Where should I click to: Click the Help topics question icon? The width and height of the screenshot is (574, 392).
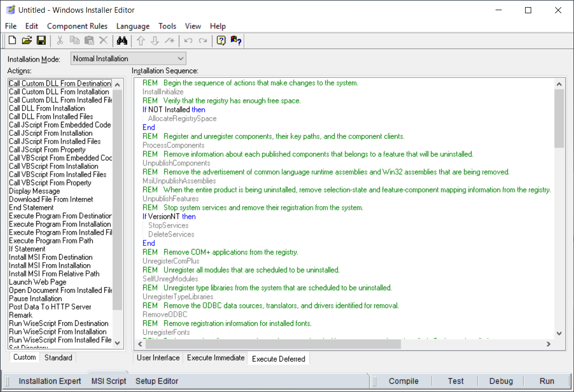[221, 40]
